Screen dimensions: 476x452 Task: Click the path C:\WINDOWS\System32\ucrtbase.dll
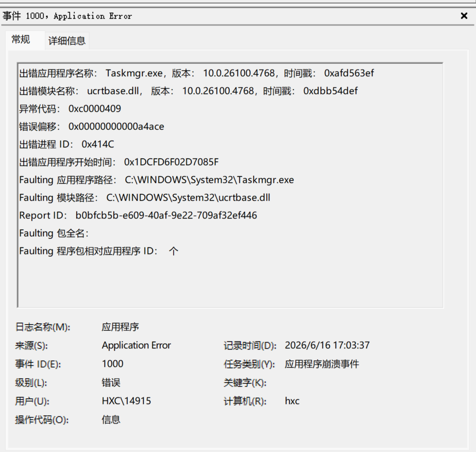tap(188, 198)
